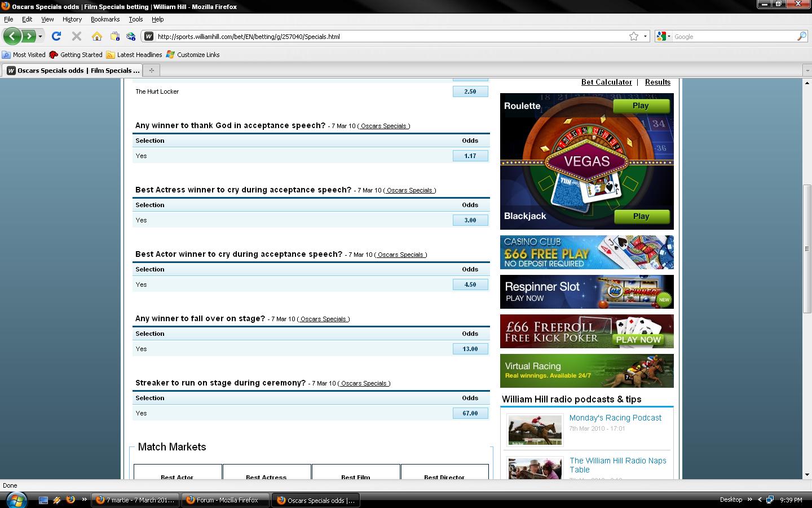Open Respinner Slot Play Now banner

tap(586, 292)
